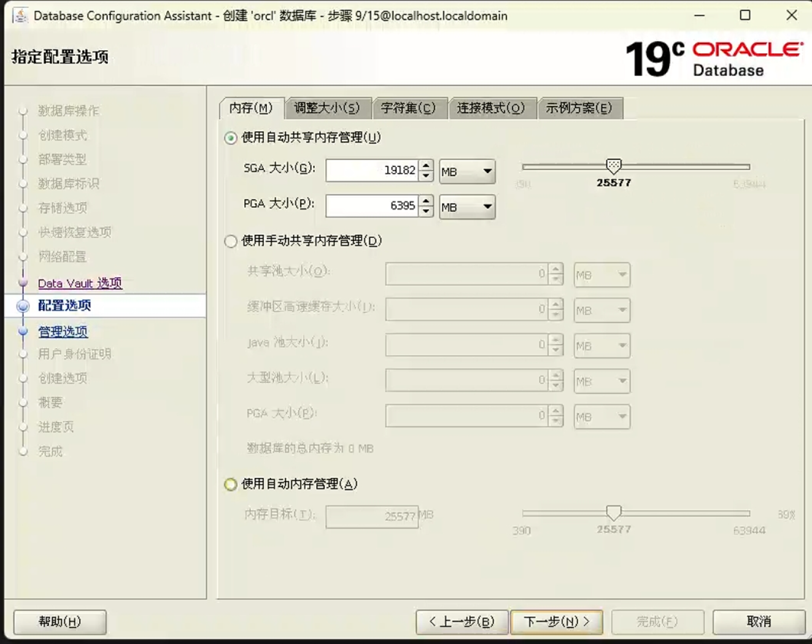The image size is (812, 644).
Task: Click SGA size spinner up arrow
Action: (427, 165)
